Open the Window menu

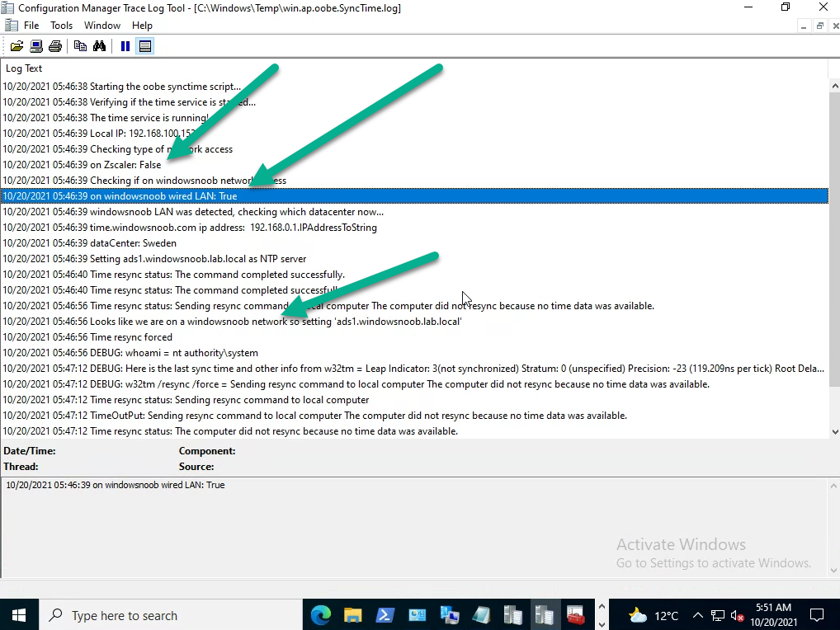coord(101,26)
